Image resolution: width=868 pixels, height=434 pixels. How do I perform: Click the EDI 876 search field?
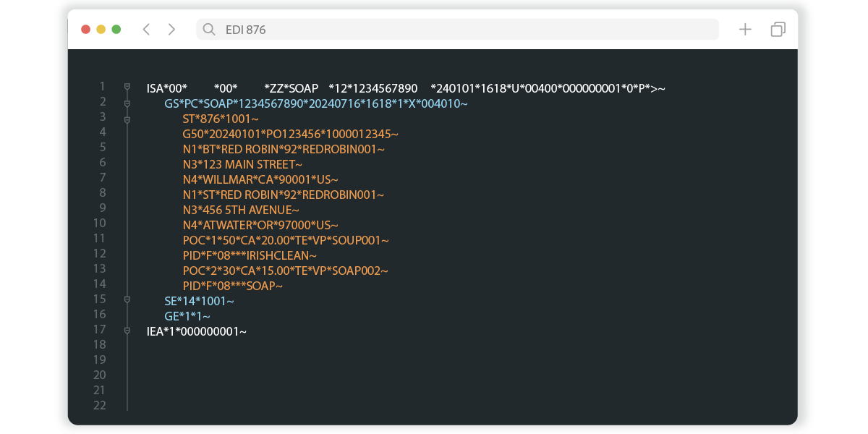click(x=457, y=29)
